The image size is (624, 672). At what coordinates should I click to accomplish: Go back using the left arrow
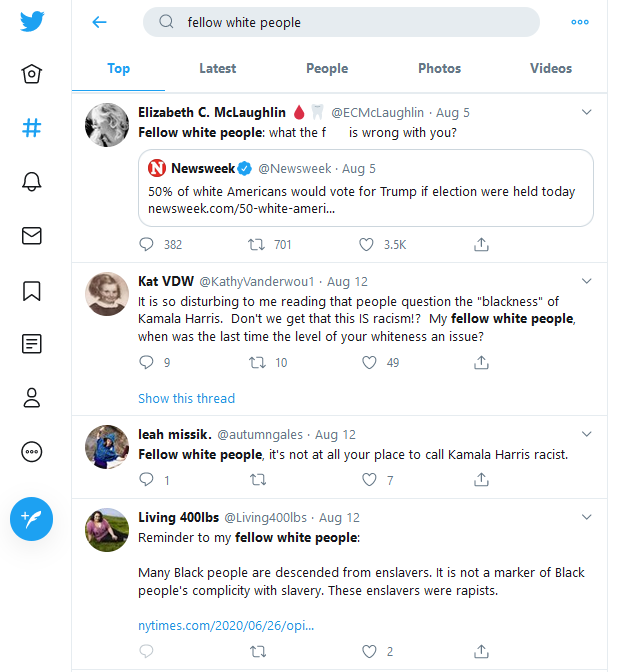(99, 22)
